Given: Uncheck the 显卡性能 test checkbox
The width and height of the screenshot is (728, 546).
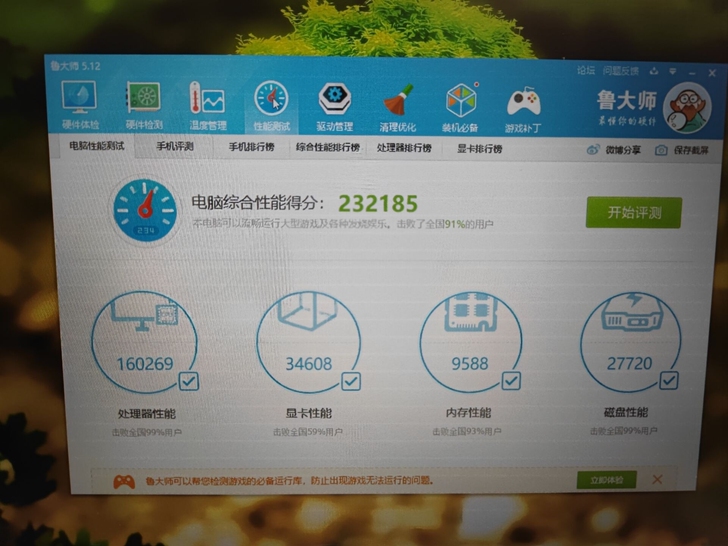Looking at the screenshot, I should click(x=351, y=382).
